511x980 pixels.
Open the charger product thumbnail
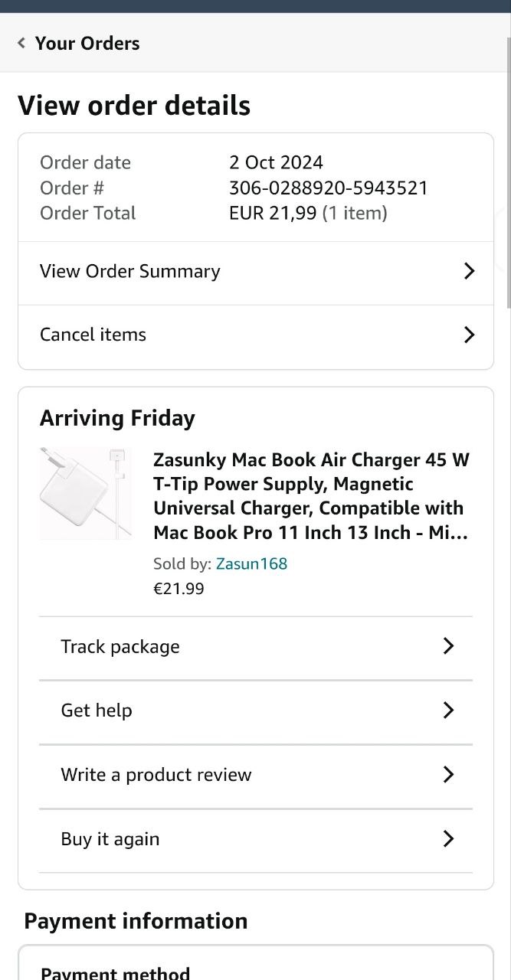pos(85,493)
